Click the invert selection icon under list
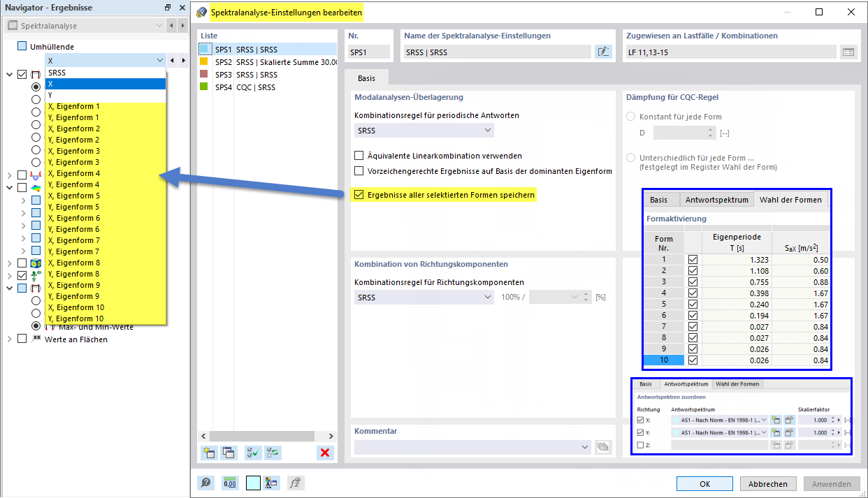 pos(273,453)
